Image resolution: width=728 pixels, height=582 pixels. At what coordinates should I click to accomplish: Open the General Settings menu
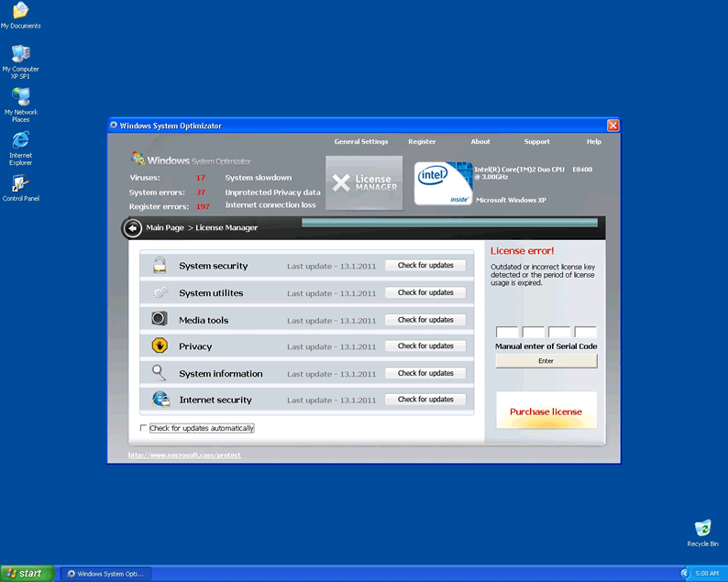(360, 142)
